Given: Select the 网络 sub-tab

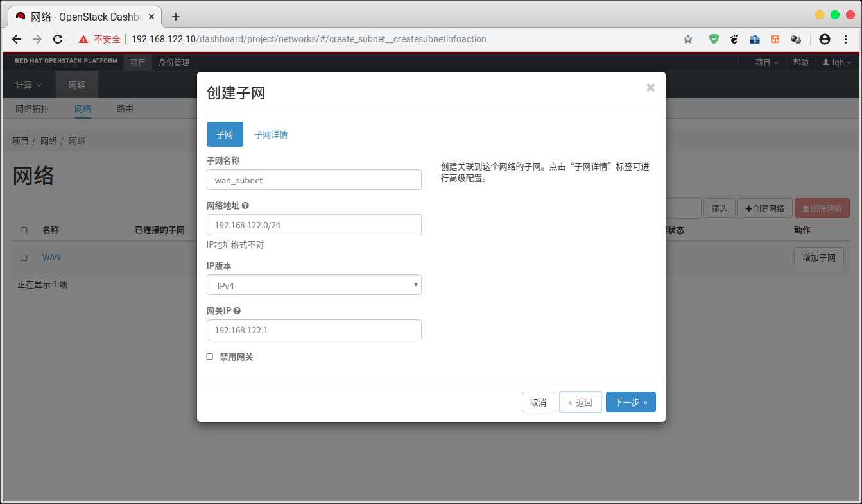Looking at the screenshot, I should pyautogui.click(x=83, y=109).
